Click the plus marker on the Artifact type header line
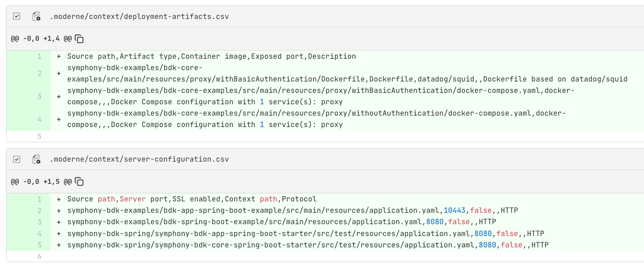Screen dimensions: 644x264 pyautogui.click(x=59, y=56)
